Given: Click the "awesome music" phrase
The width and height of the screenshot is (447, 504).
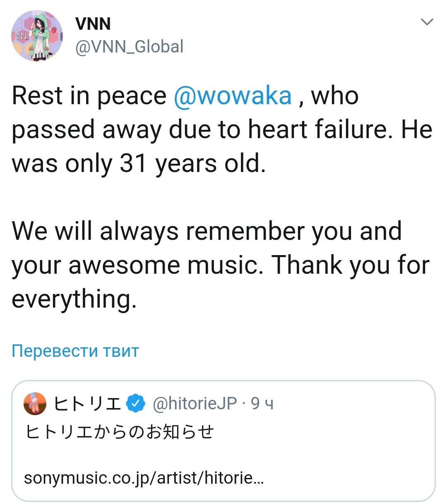Looking at the screenshot, I should point(166,265).
